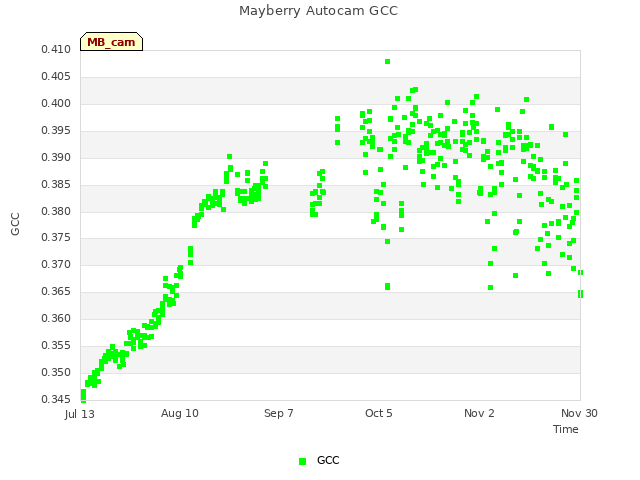Viewport: 640px width, 480px height.
Task: Click the 0.370 y-axis tick label
Action: [x=56, y=264]
